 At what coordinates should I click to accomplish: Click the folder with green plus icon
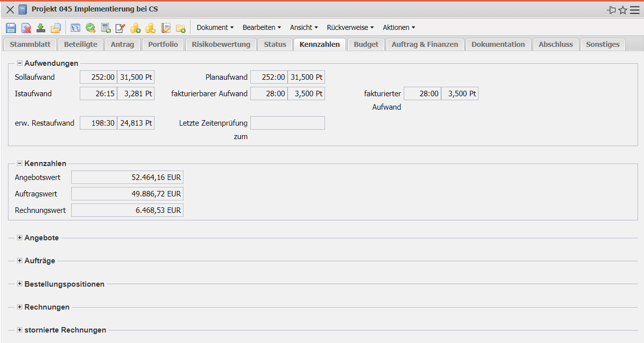point(180,28)
